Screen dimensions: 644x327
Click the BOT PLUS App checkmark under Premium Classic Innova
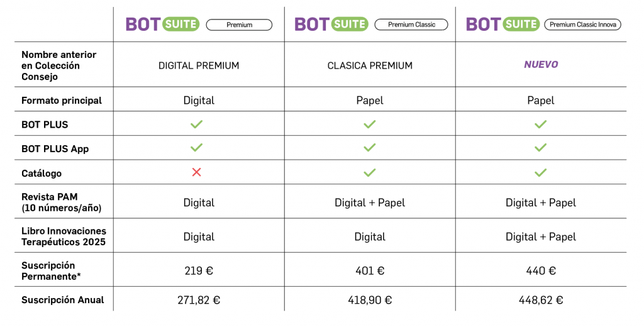(540, 148)
